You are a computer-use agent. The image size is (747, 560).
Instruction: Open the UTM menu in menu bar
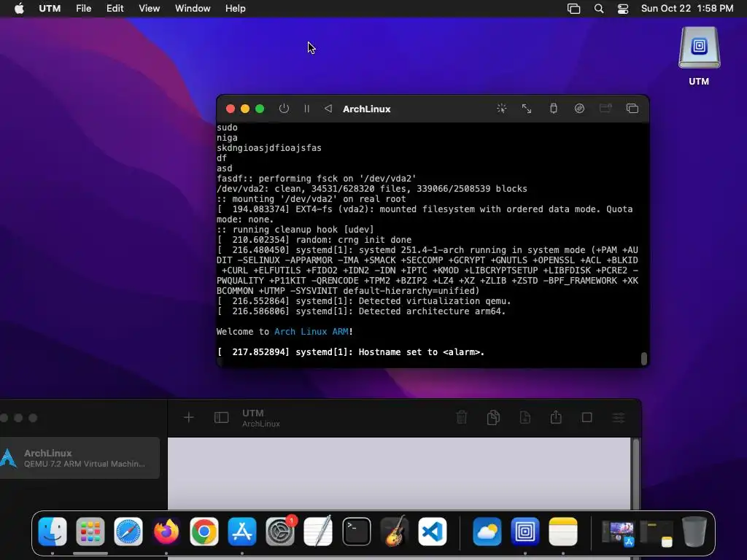click(50, 9)
